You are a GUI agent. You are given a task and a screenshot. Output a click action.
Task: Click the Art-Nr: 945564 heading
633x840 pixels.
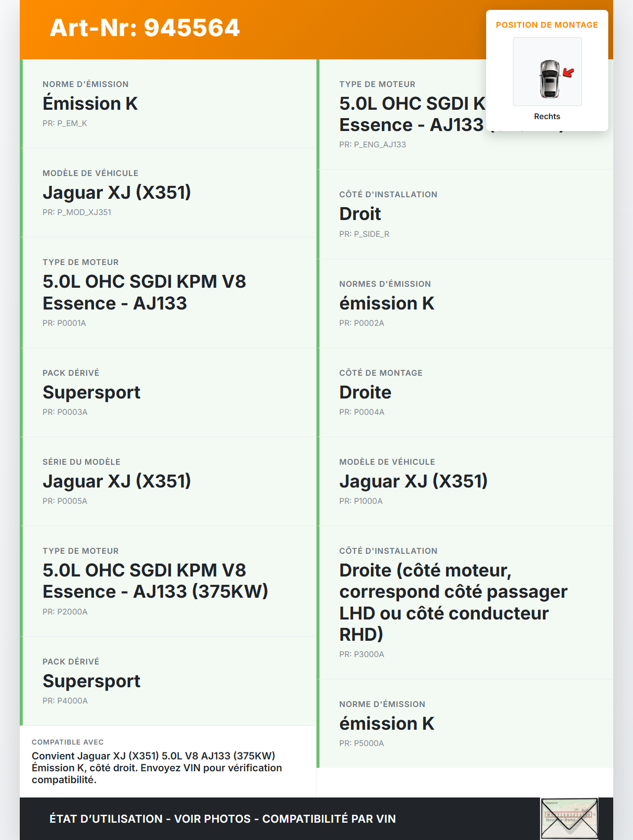click(x=145, y=28)
